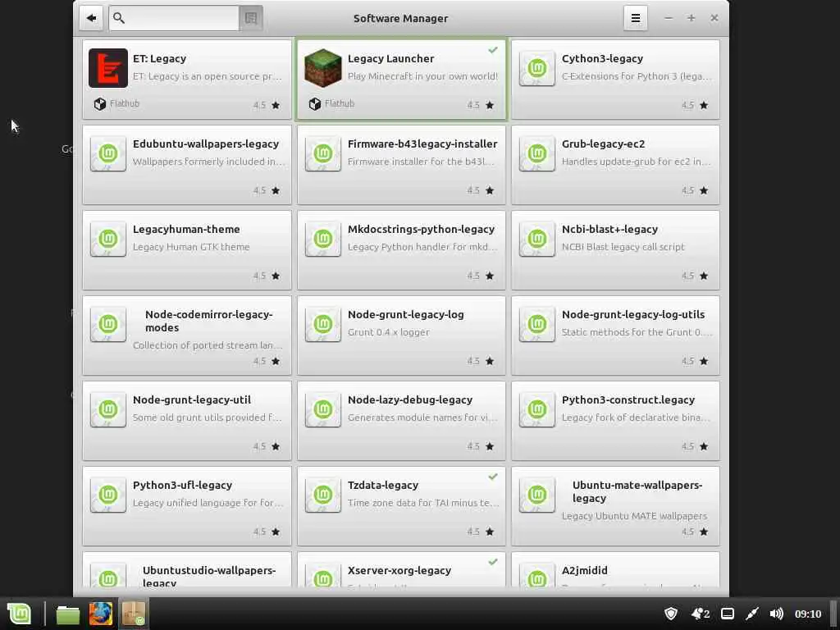Open Node-grunt-legacy-log title
840x630 pixels.
(x=405, y=315)
